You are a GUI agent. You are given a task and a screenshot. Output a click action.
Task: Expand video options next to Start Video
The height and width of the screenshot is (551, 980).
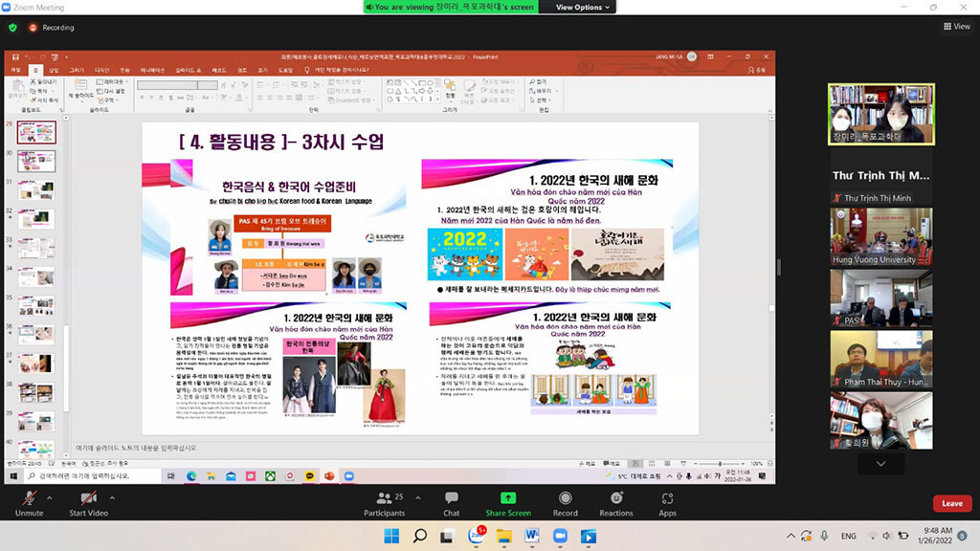[113, 497]
